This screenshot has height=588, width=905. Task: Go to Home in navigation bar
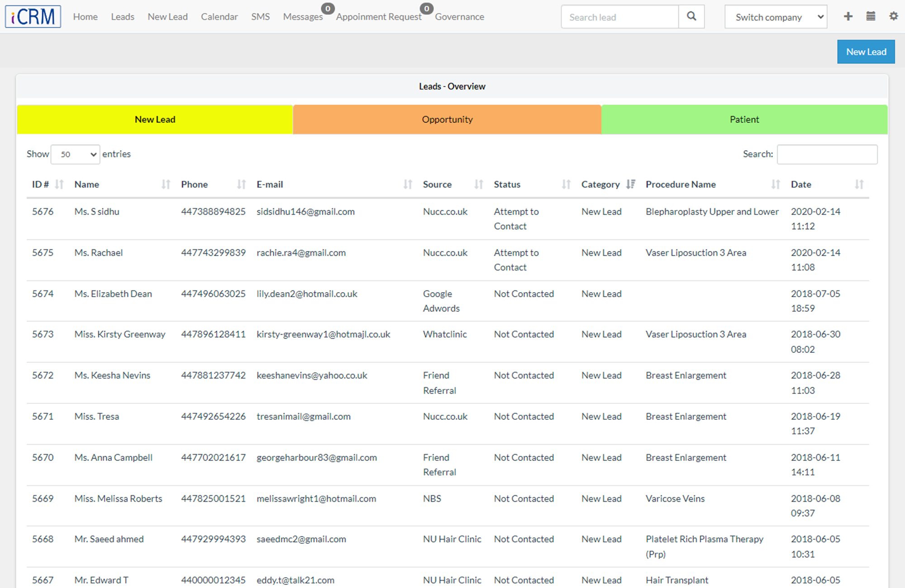click(86, 17)
